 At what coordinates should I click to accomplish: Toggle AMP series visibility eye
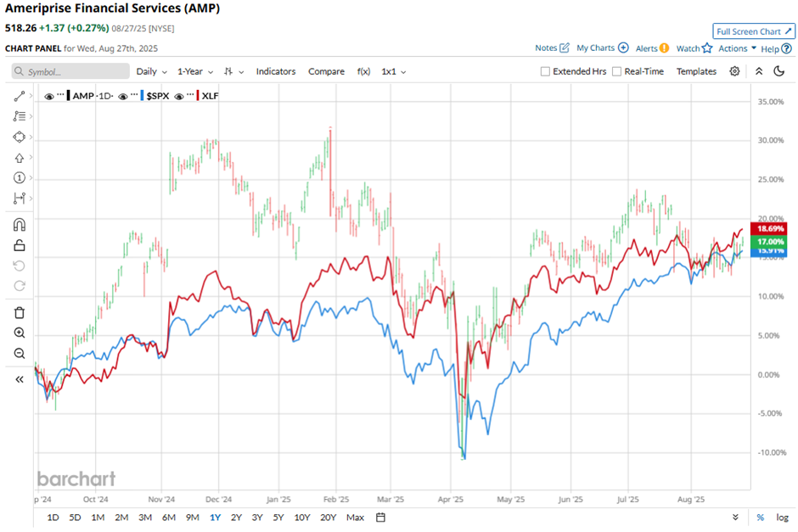(x=49, y=96)
